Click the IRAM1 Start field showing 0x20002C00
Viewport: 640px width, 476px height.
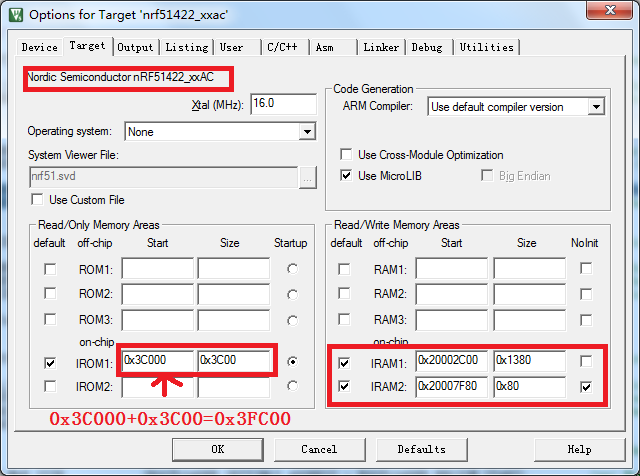coord(452,360)
